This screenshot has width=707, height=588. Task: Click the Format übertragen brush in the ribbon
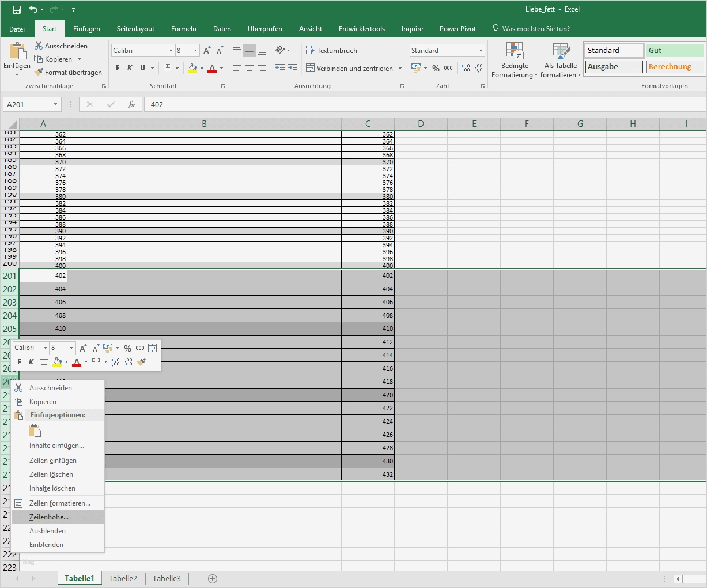[68, 72]
